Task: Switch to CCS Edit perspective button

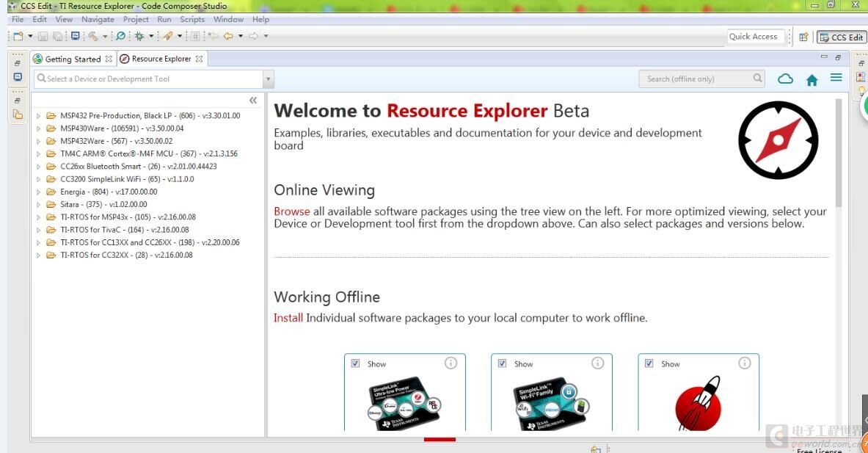Action: click(x=842, y=37)
